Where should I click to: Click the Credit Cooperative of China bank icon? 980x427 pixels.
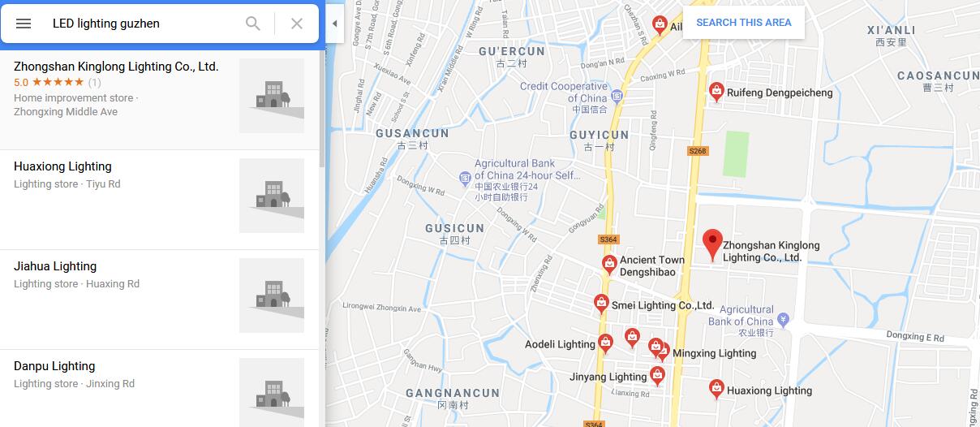pos(617,98)
